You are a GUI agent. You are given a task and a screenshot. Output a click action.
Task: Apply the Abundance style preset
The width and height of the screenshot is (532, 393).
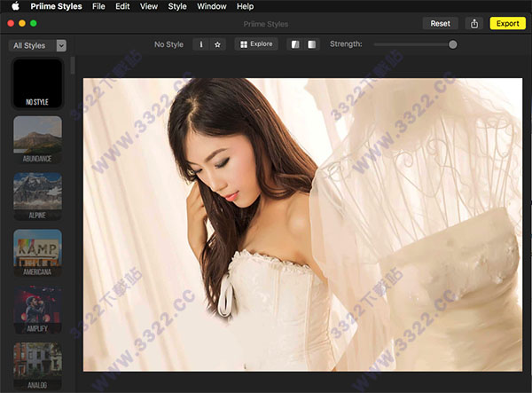click(x=38, y=139)
